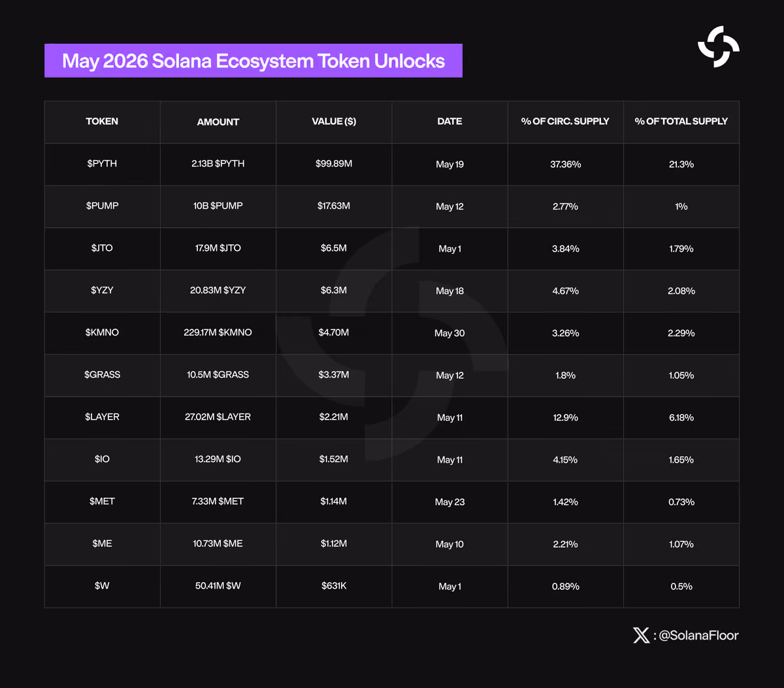Click the May 23 date
Viewport: 784px width, 688px height.
click(449, 502)
